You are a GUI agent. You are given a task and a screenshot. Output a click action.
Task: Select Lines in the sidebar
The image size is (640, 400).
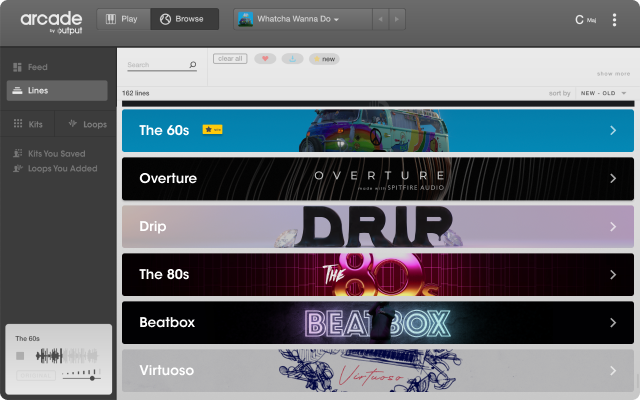click(57, 91)
